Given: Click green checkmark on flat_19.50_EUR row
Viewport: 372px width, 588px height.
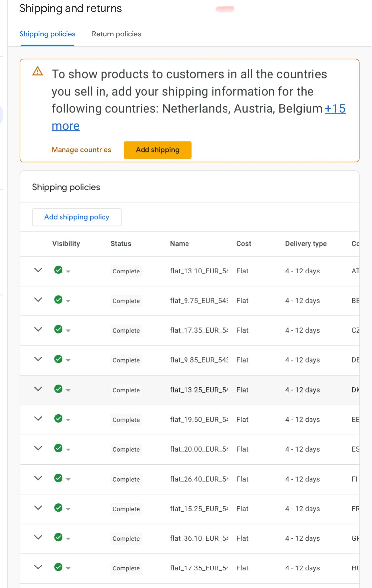Looking at the screenshot, I should coord(58,419).
